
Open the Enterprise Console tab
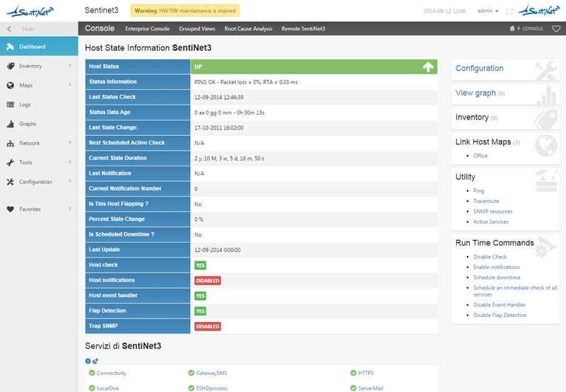click(147, 28)
